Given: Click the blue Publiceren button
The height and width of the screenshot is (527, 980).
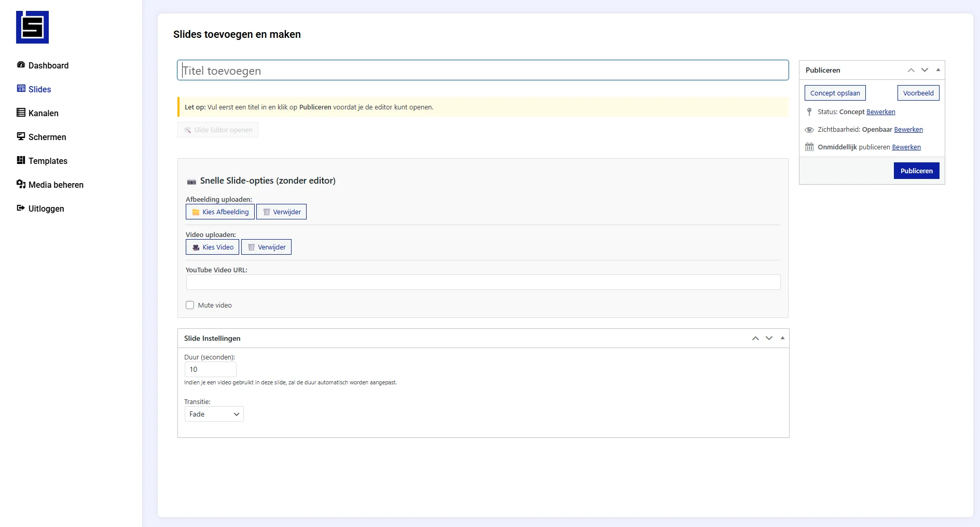Looking at the screenshot, I should [x=916, y=171].
